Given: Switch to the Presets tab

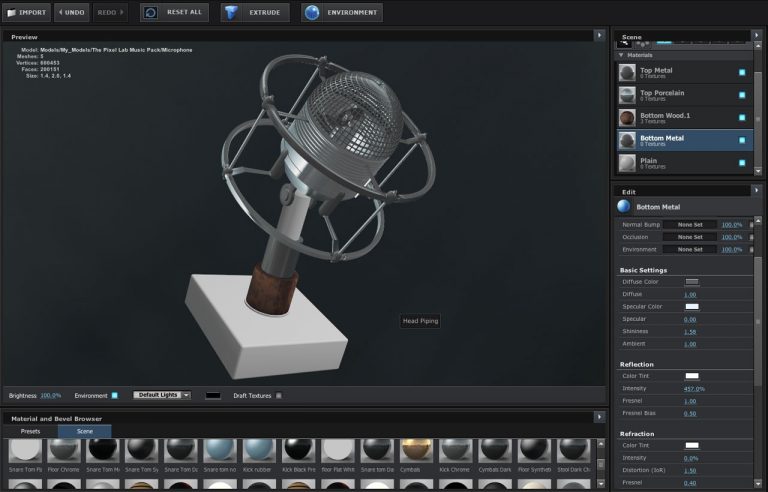Looking at the screenshot, I should (x=30, y=431).
